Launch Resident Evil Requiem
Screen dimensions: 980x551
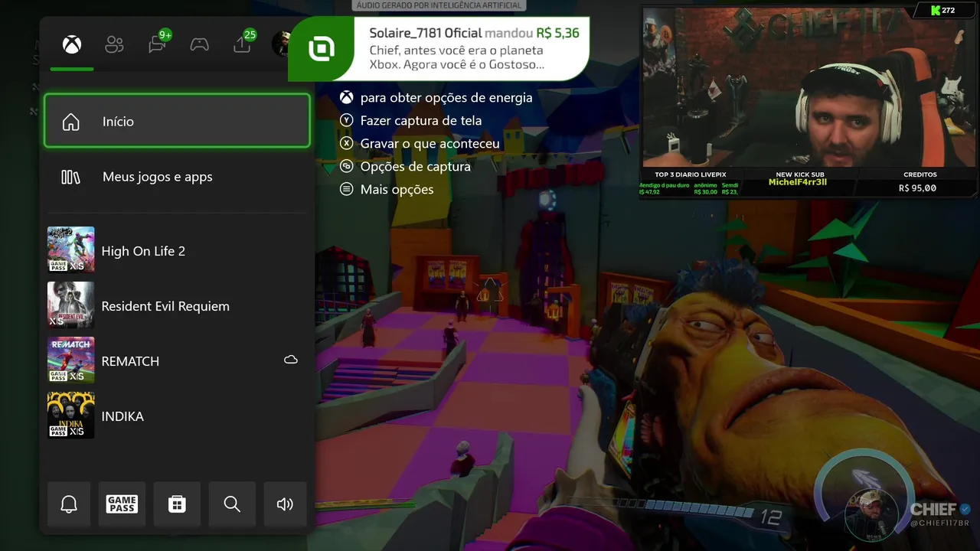177,305
